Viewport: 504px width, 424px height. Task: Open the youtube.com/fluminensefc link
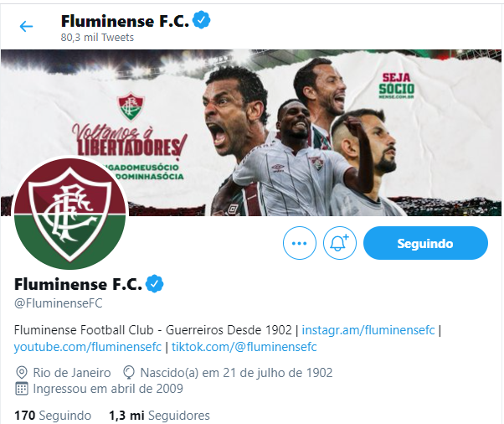tap(87, 347)
